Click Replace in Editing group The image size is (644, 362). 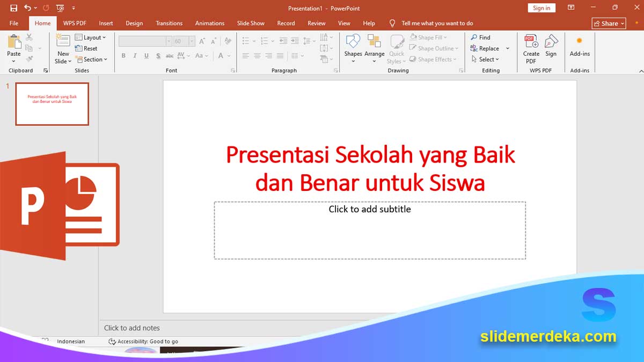coord(485,48)
